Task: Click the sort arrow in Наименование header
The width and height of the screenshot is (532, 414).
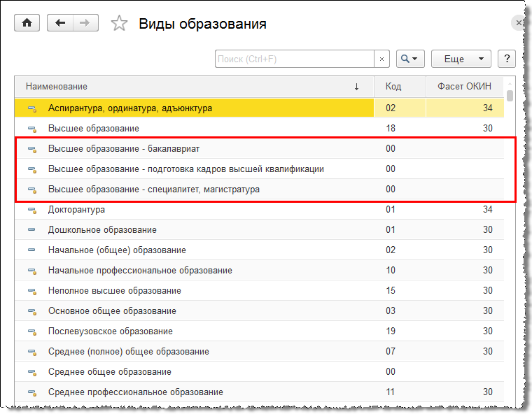Action: [x=356, y=87]
